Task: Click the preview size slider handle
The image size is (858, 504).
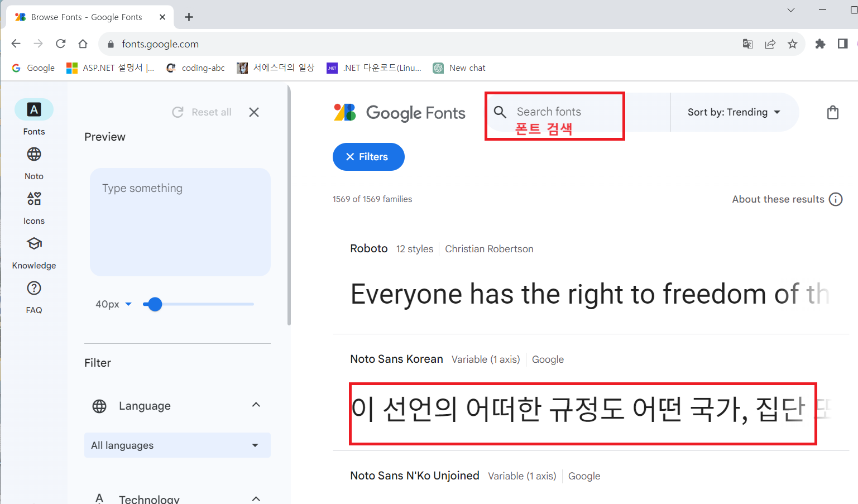Action: tap(155, 304)
